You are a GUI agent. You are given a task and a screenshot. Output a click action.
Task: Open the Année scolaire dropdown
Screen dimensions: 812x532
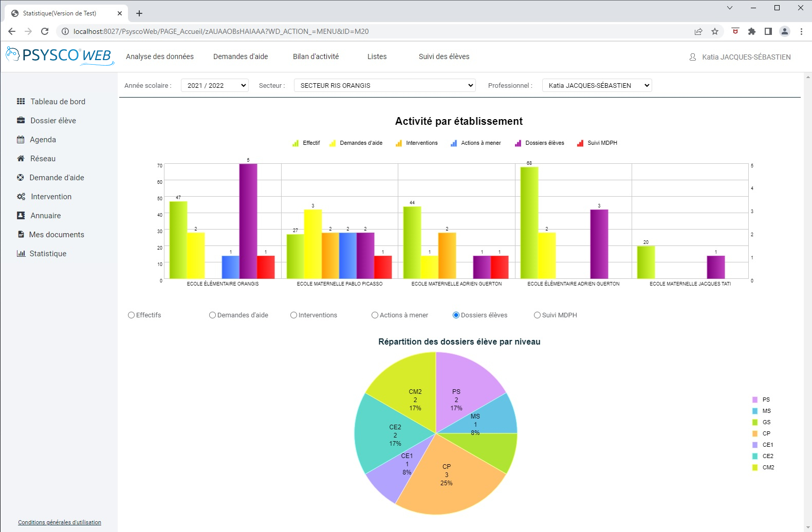click(x=215, y=86)
